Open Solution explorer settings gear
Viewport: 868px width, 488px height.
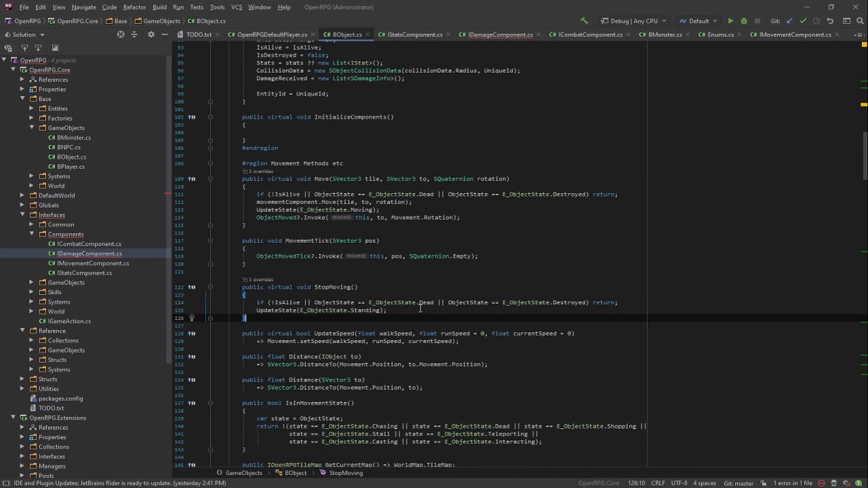[x=151, y=35]
